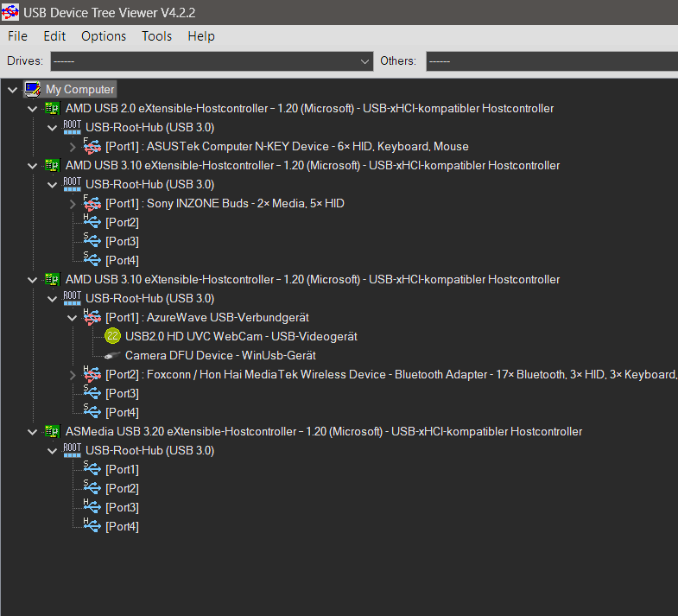Screen dimensions: 678x616
Task: Select USB-Root-Hub text under ASMedia controller
Action: [150, 450]
